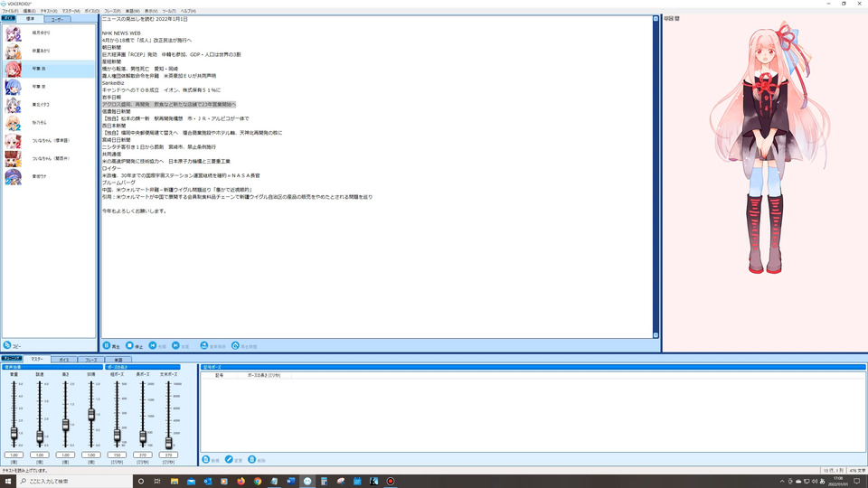This screenshot has height=488, width=868.
Task: Click the 音声保存 save audio icon
Action: 204,345
